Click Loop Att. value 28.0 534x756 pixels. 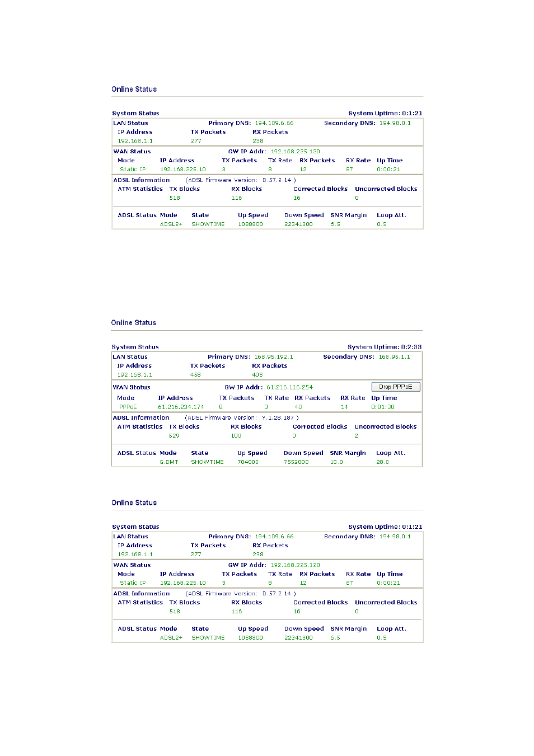[382, 462]
